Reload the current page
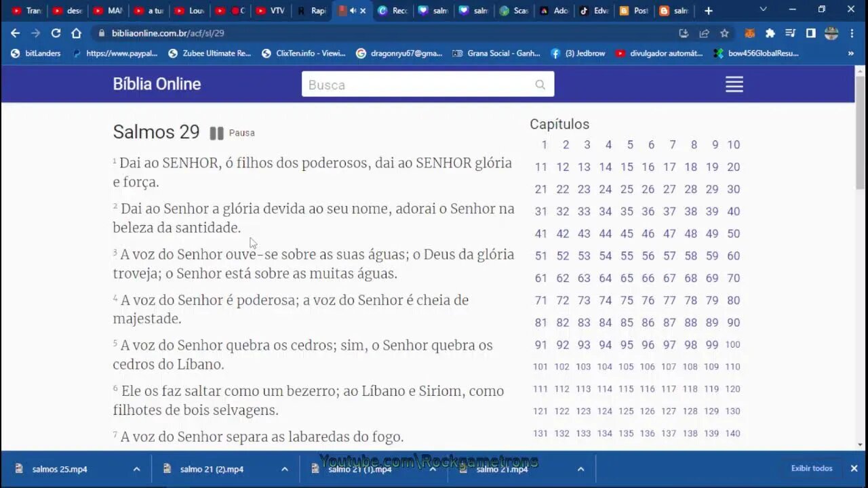 56,33
